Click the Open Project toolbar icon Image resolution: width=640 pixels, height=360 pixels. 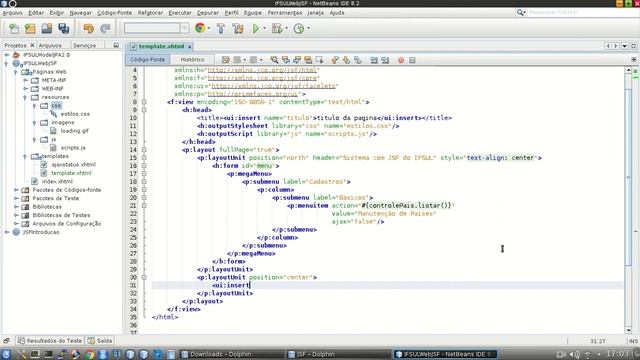click(x=47, y=29)
